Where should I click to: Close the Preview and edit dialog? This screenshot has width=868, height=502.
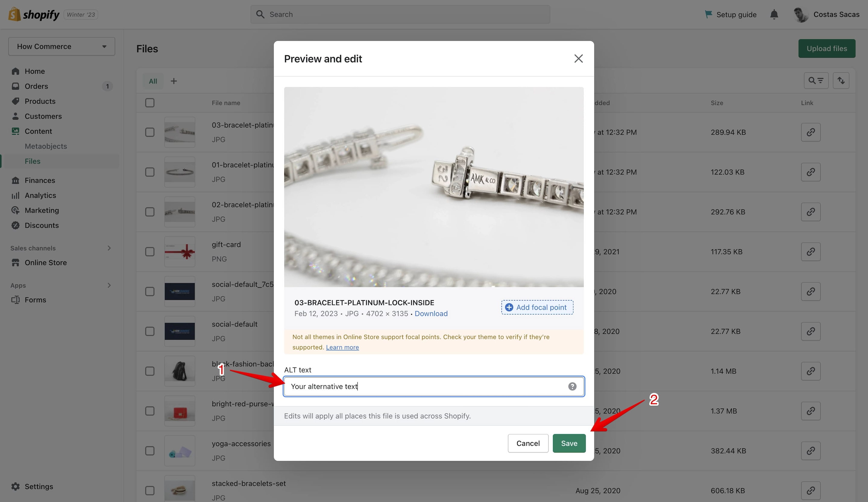click(578, 58)
